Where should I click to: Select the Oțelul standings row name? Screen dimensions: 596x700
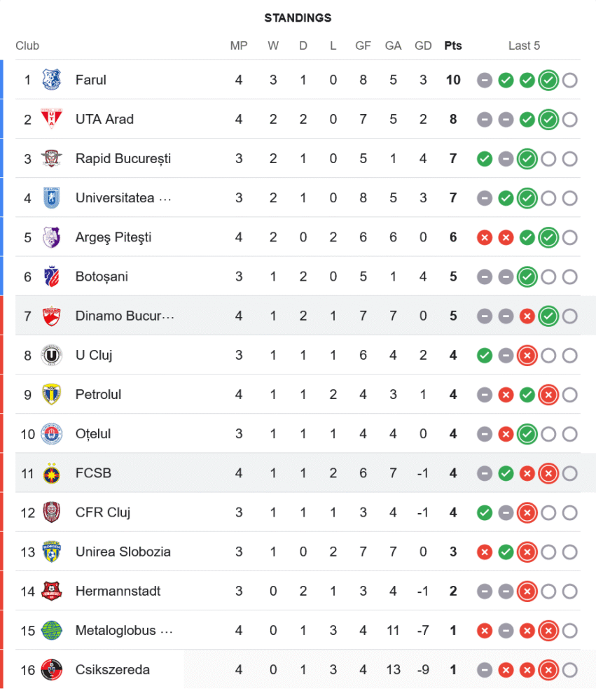tap(93, 434)
